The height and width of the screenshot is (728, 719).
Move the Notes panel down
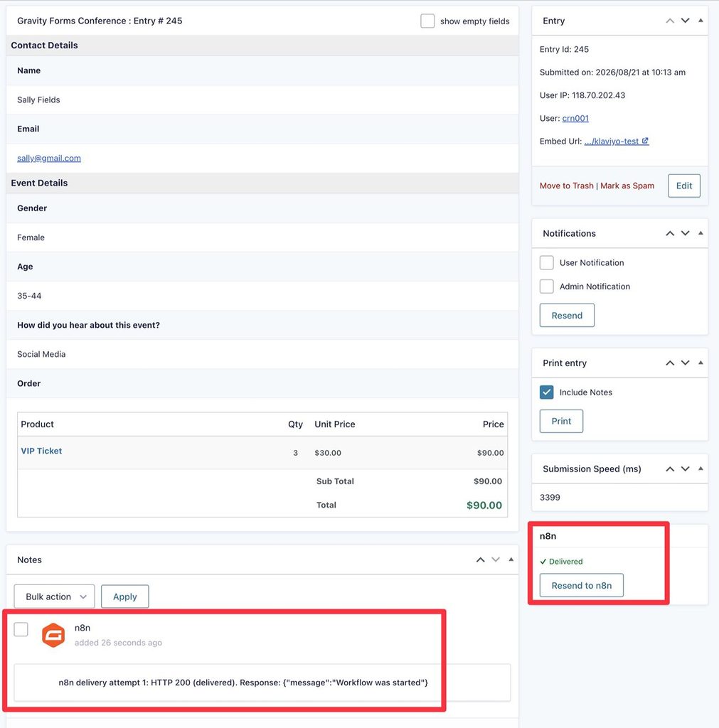tap(496, 560)
